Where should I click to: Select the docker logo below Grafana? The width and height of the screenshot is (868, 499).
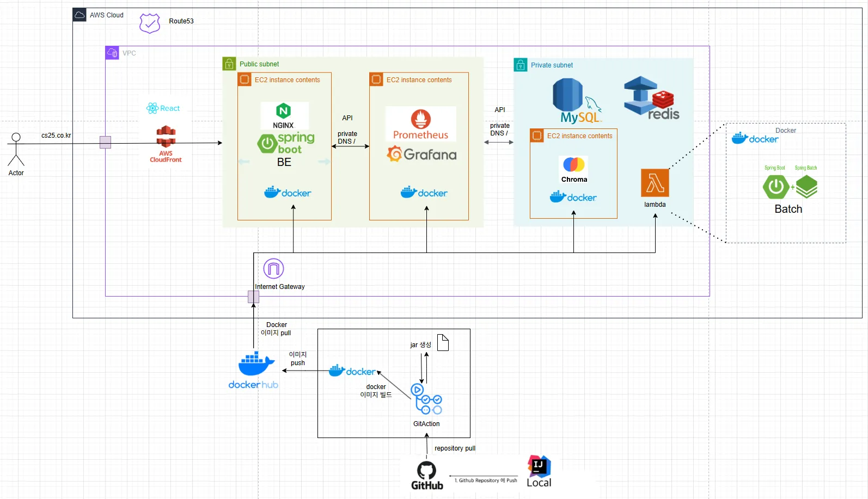pyautogui.click(x=424, y=192)
